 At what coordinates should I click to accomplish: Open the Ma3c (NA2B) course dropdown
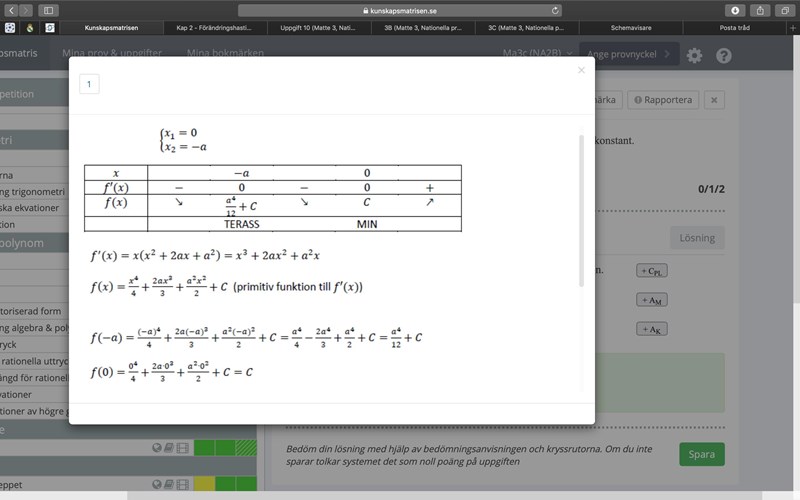pos(538,52)
